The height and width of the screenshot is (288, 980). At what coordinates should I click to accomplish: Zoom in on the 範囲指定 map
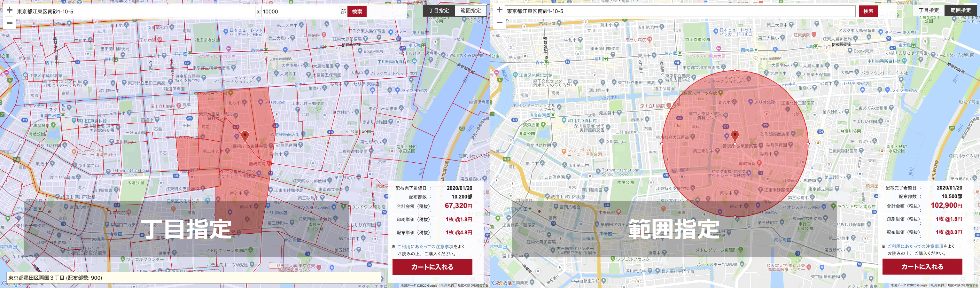click(x=499, y=10)
